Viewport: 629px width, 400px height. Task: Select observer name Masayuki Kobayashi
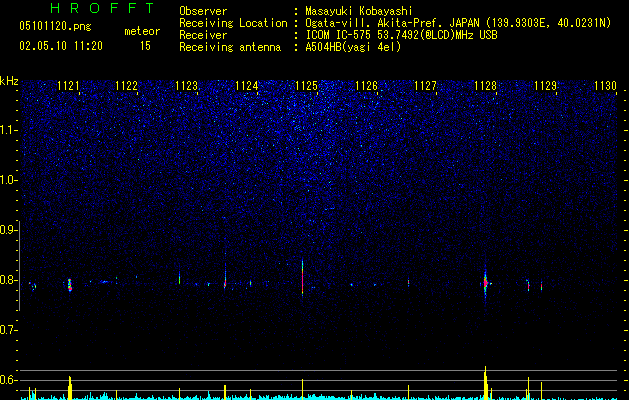(359, 11)
